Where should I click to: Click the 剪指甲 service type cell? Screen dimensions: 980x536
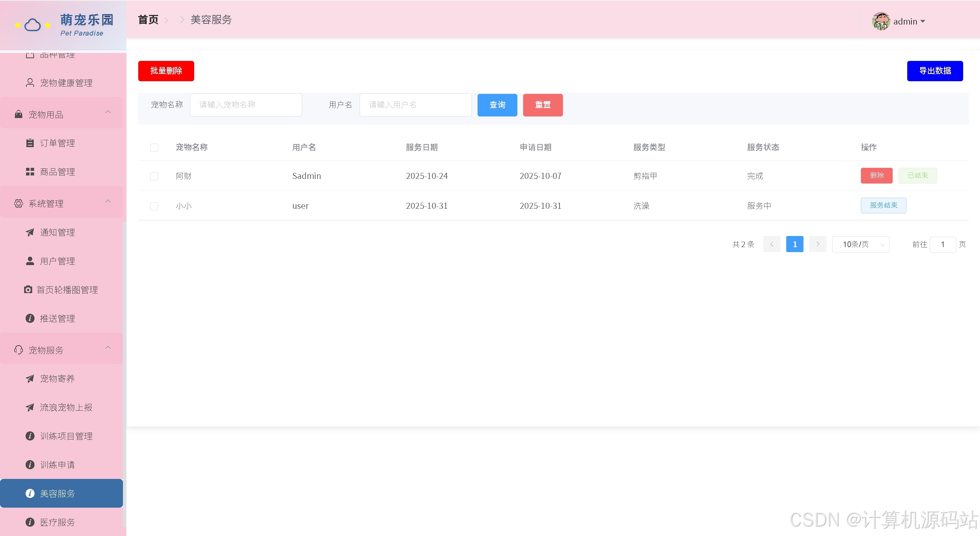[645, 176]
